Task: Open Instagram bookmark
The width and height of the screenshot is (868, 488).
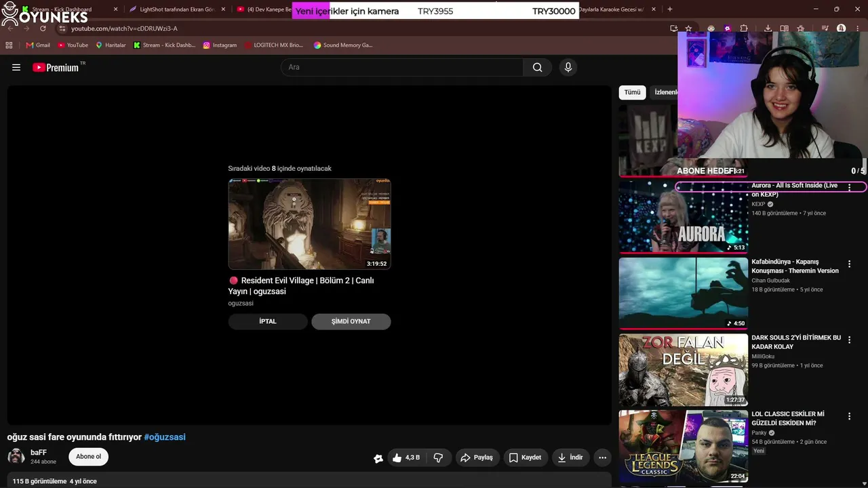Action: [x=220, y=45]
